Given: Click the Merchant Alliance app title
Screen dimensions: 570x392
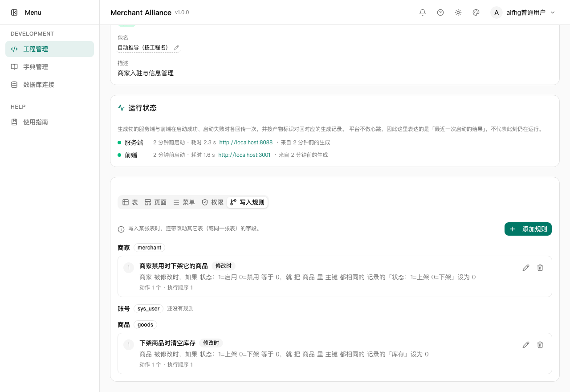Looking at the screenshot, I should pyautogui.click(x=141, y=12).
